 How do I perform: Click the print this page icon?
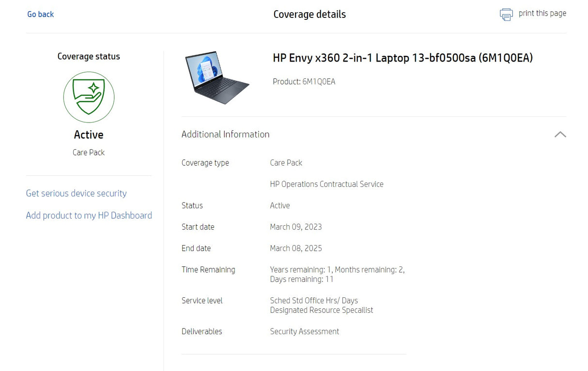[506, 15]
